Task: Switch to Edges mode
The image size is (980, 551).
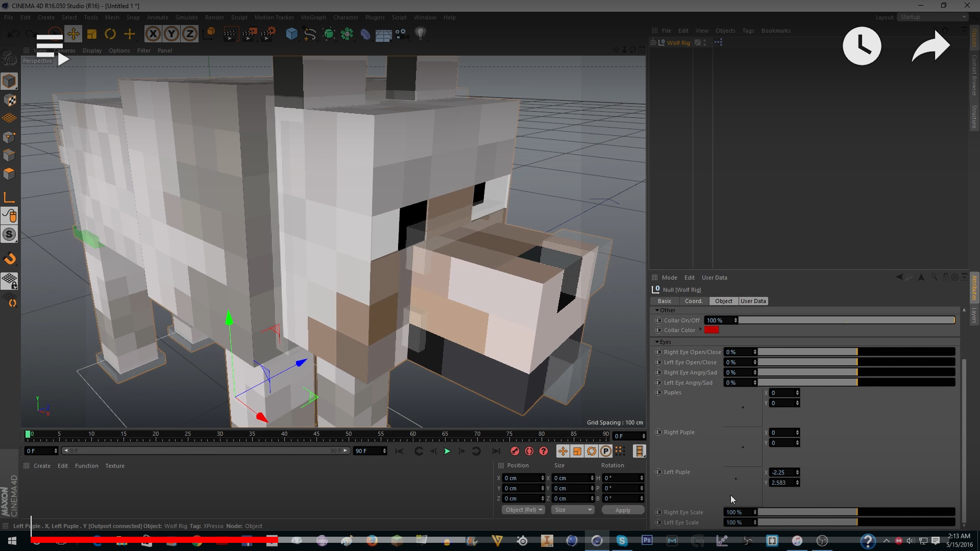Action: coord(9,155)
